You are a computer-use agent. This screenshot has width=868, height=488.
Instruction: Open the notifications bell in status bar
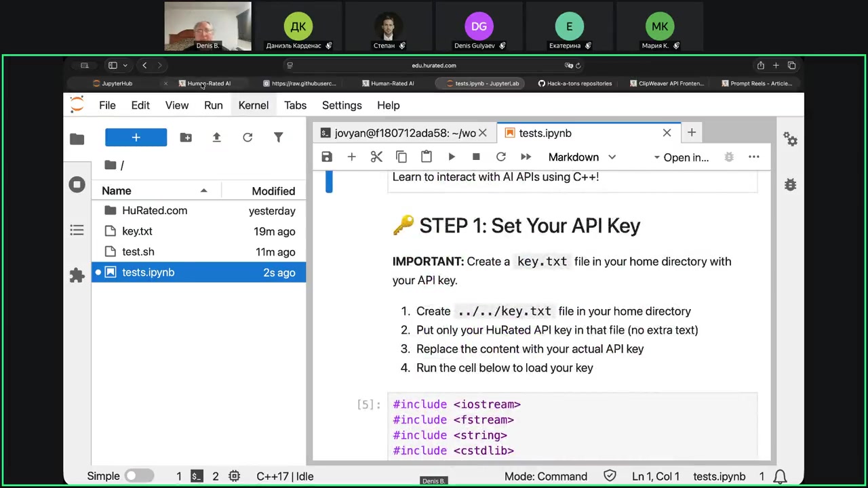(x=781, y=476)
